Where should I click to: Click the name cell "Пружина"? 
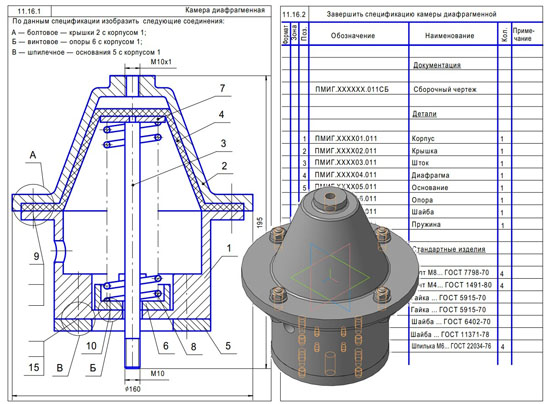coord(426,224)
